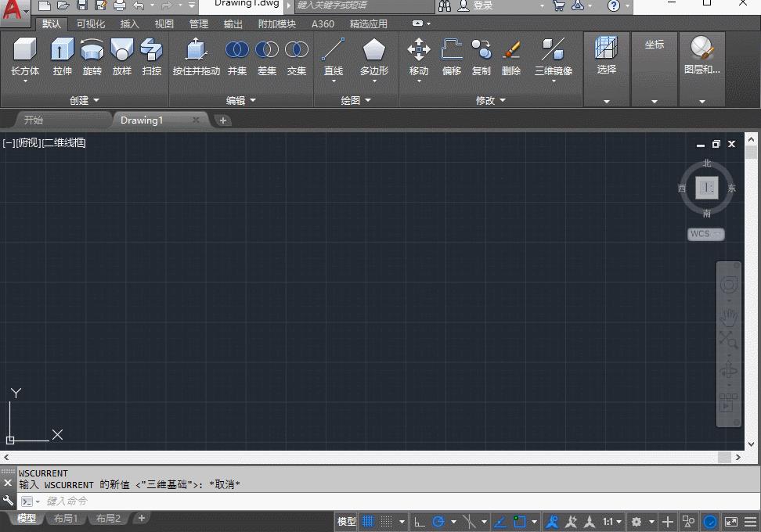Viewport: 761px width, 532px height.
Task: Click the 三维镜像 (3D Mirror) tool
Action: point(554,56)
